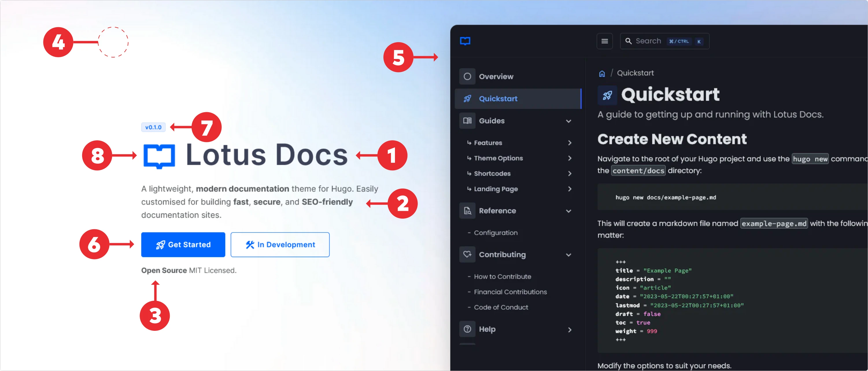Click the tools icon in In Development button
The width and height of the screenshot is (868, 371).
(250, 245)
